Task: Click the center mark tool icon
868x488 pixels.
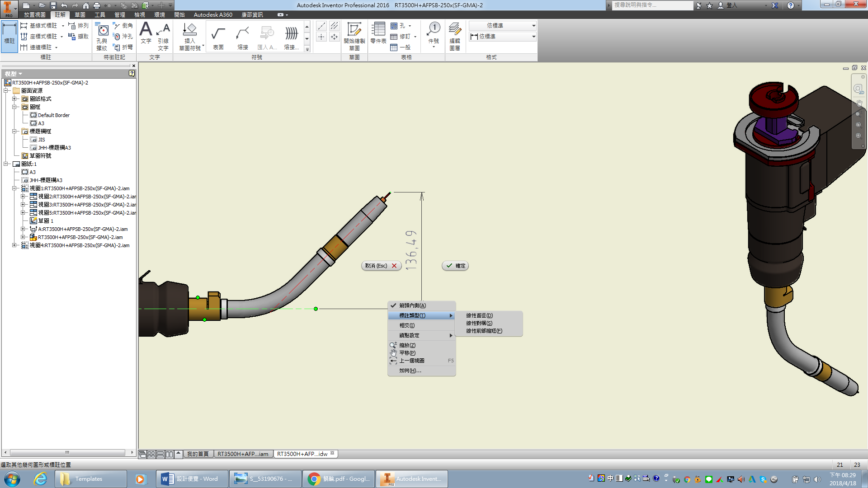Action: 321,37
